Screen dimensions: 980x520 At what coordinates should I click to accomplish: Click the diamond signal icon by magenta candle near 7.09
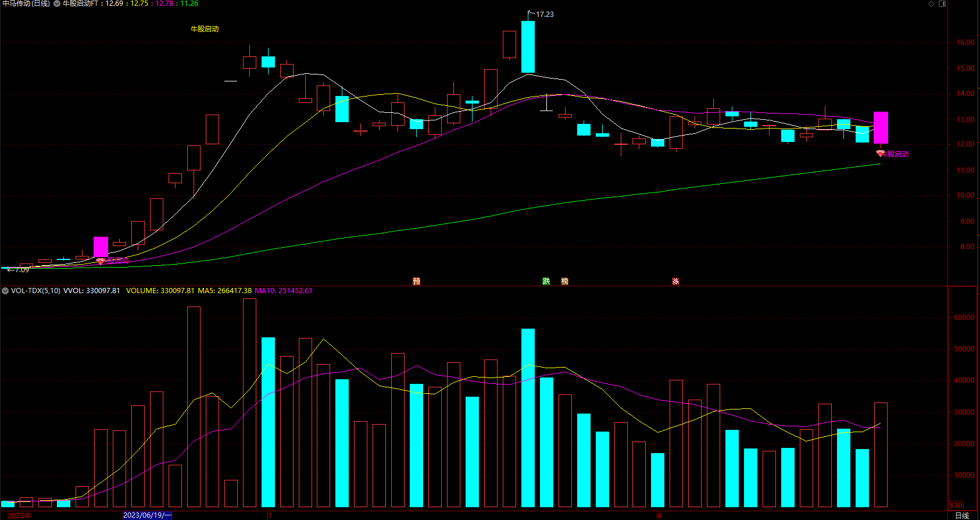101,261
